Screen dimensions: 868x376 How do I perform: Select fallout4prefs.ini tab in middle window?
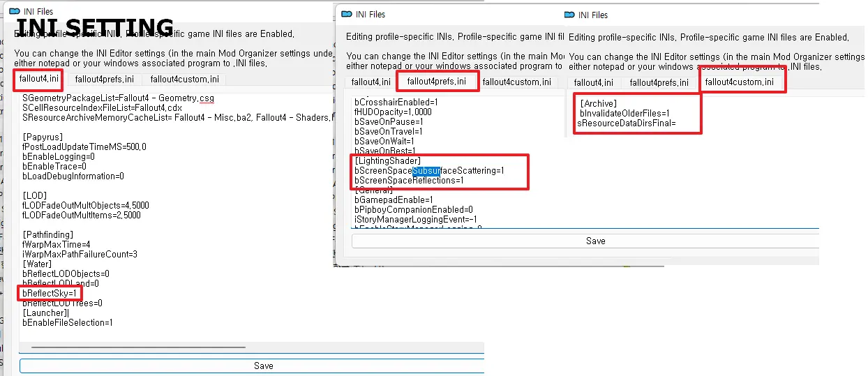437,81
